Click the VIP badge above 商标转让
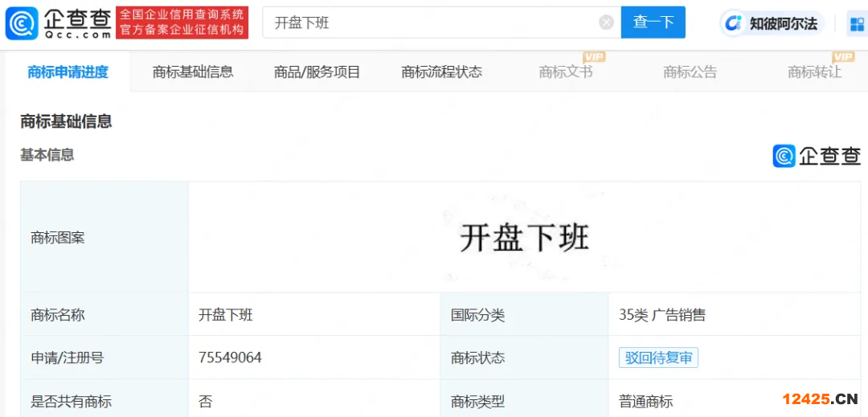868x417 pixels. pyautogui.click(x=843, y=57)
